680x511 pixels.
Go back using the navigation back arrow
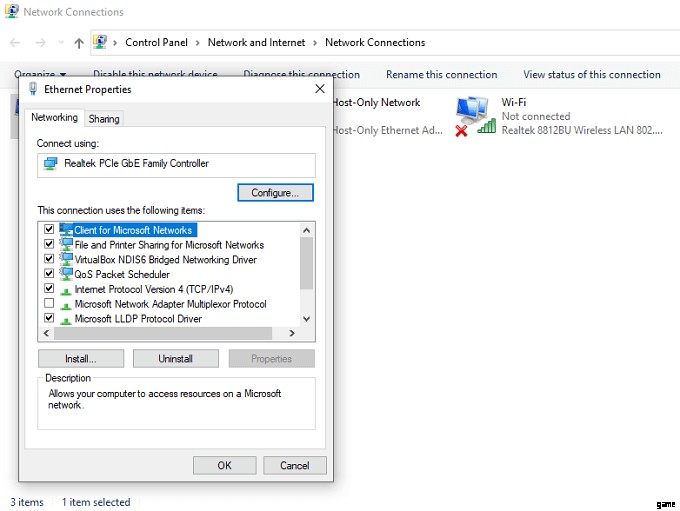15,43
